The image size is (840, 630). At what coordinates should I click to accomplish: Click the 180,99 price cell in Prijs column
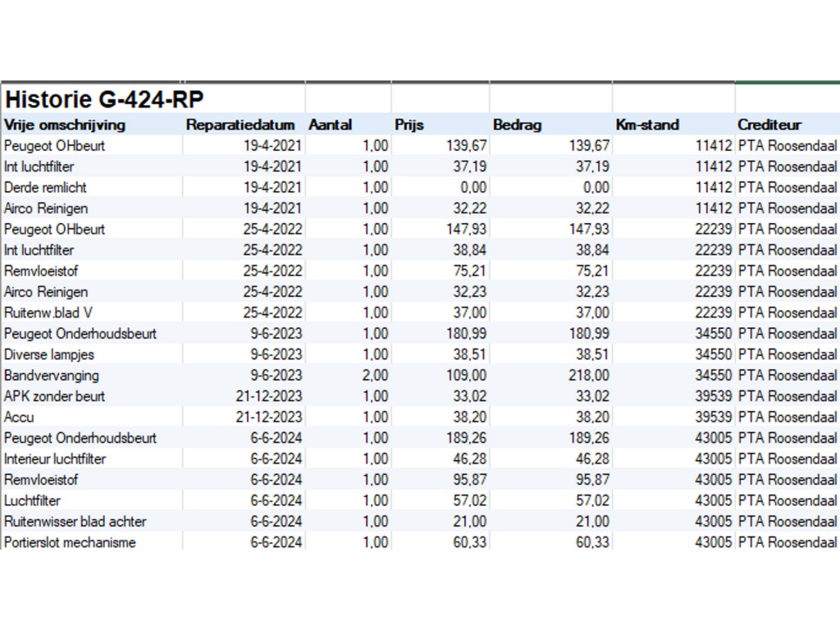466,333
